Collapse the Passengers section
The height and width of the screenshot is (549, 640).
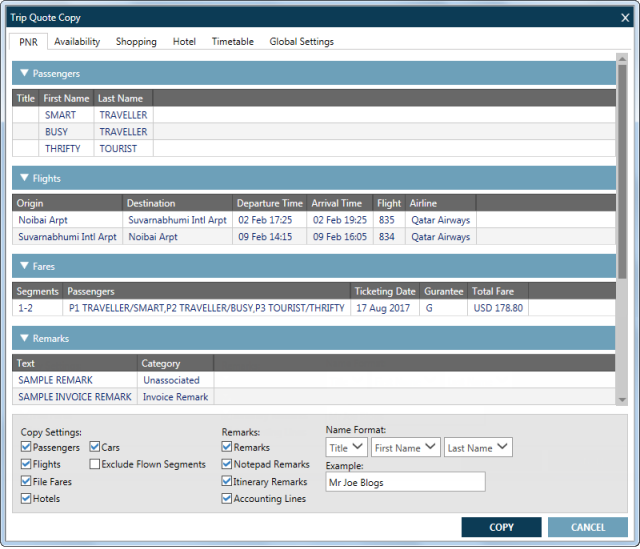25,74
